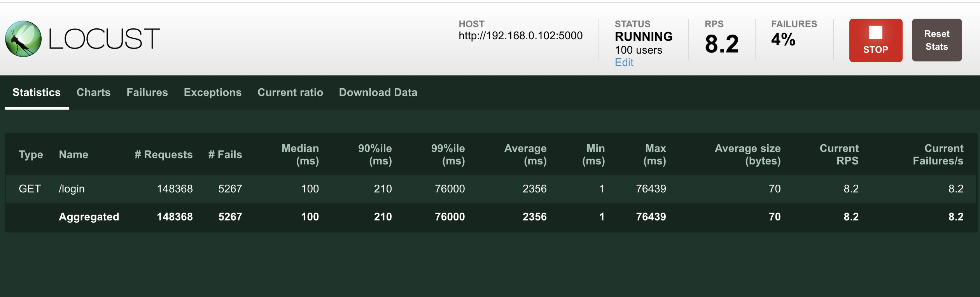The width and height of the screenshot is (980, 297).
Task: Open the Edit users link
Action: pos(624,63)
